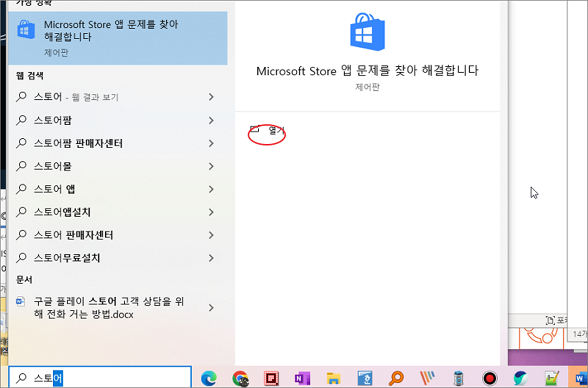Click the magnifier icon beside 스토어몰

21,166
